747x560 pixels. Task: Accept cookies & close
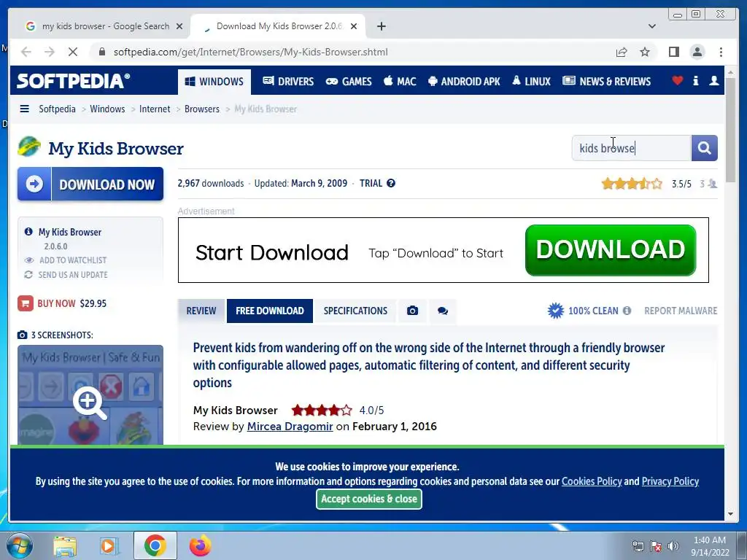(x=368, y=499)
